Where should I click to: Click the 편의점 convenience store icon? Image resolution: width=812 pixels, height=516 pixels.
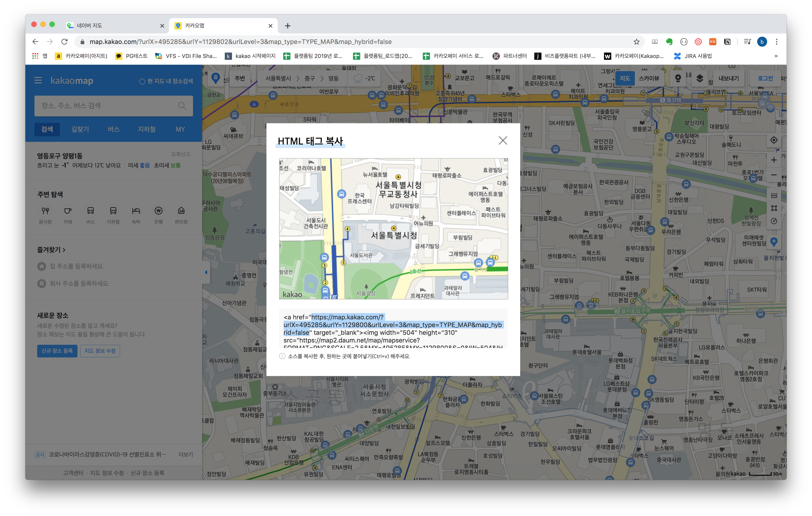coord(181,211)
